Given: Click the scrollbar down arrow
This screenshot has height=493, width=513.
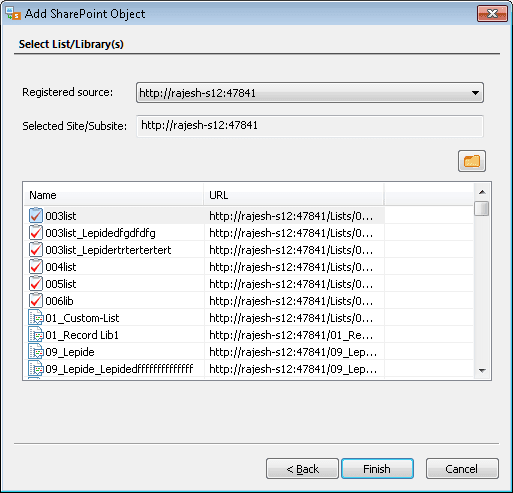Looking at the screenshot, I should click(x=482, y=370).
